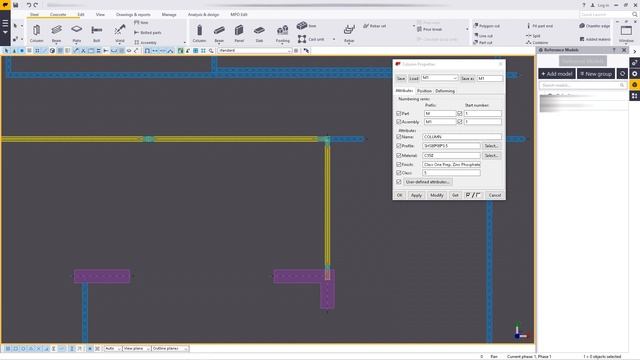640x360 pixels.
Task: Switch to the Deforming tab
Action: [445, 91]
